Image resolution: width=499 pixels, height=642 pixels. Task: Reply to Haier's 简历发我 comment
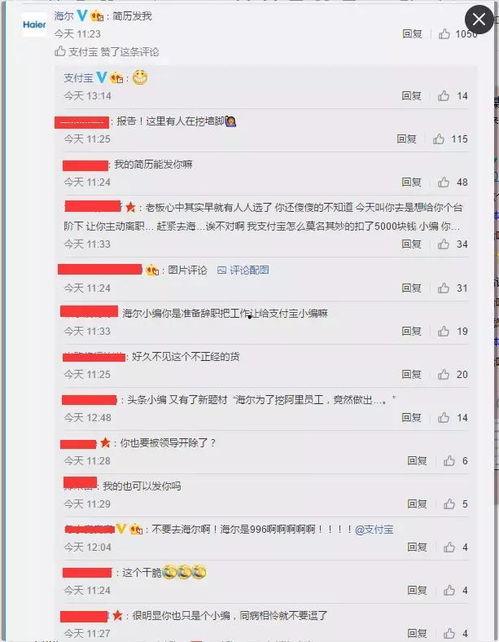(412, 34)
